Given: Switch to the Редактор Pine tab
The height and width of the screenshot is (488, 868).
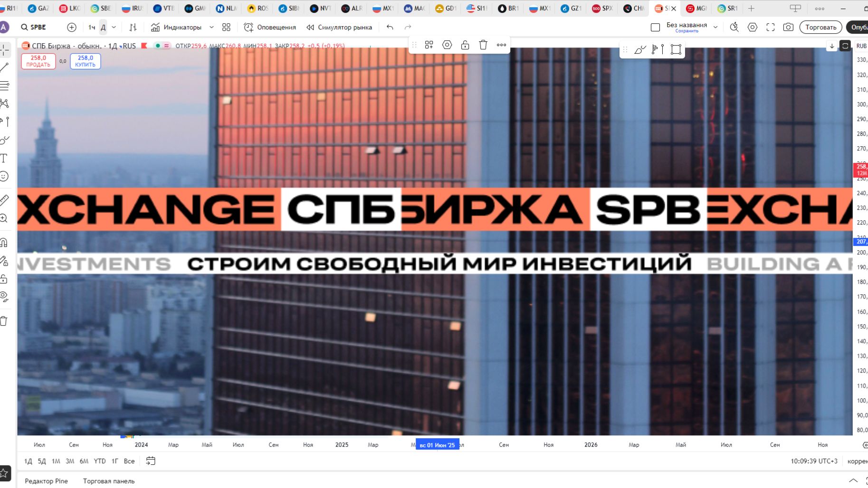Looking at the screenshot, I should 47,481.
